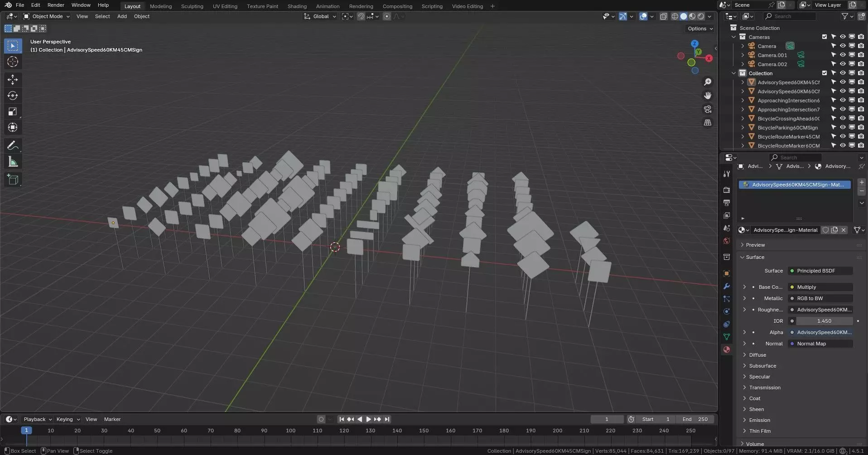This screenshot has height=455, width=868.
Task: Select the Annotate pencil tool
Action: 13,145
